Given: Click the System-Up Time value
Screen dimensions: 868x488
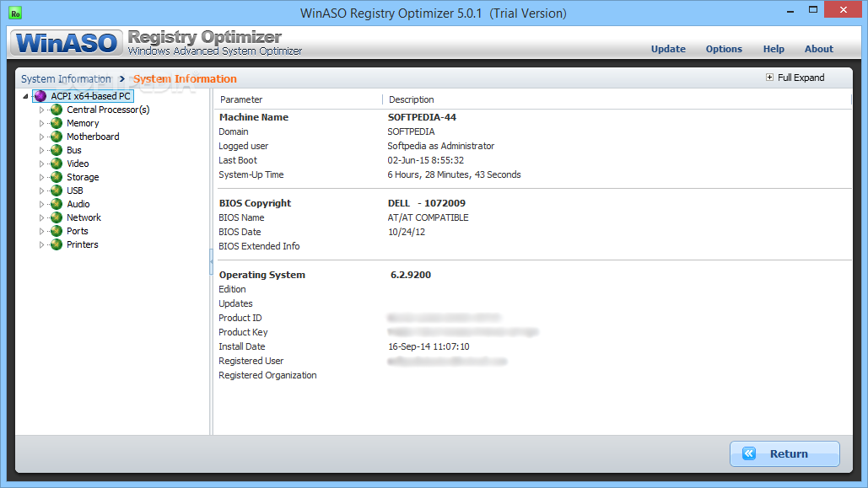Looking at the screenshot, I should pos(454,174).
